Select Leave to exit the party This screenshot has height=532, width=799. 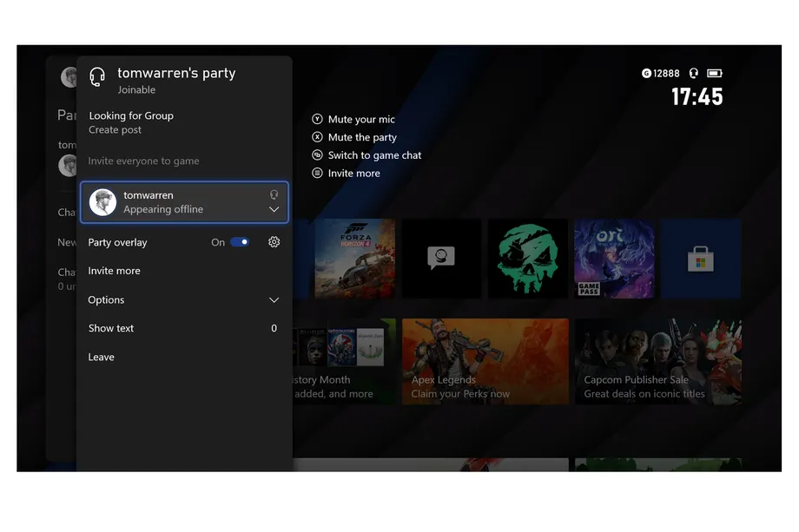pyautogui.click(x=102, y=357)
